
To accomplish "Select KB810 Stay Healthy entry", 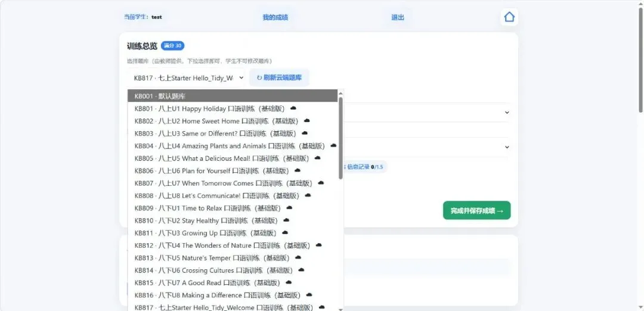I will (233, 220).
